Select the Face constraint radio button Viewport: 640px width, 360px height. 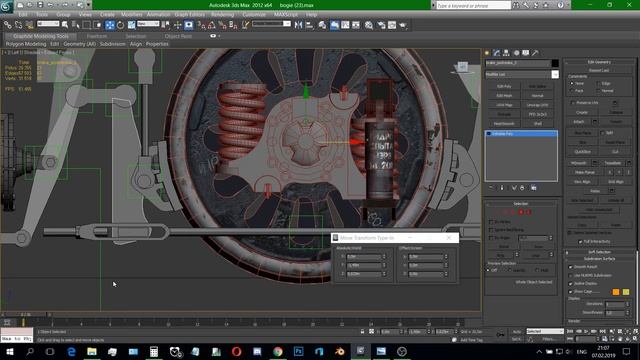pyautogui.click(x=572, y=91)
